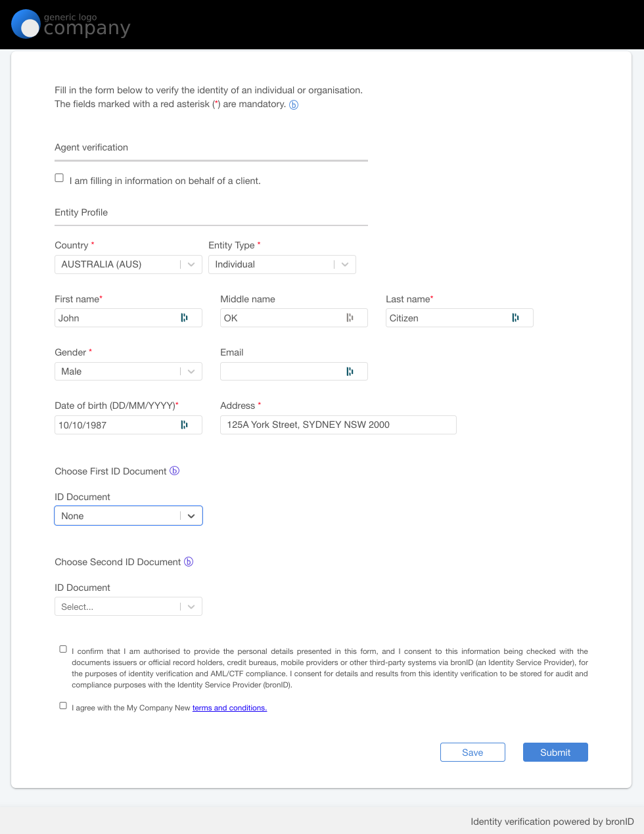
Task: Open the Country dropdown showing AUSTRALIA (AUS)
Action: coord(128,264)
